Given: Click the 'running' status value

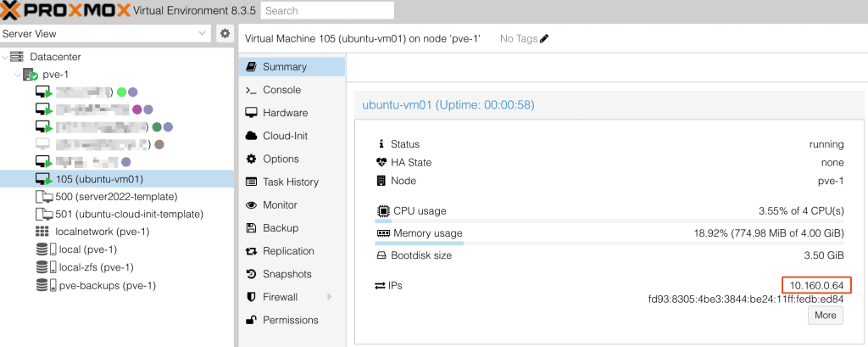Looking at the screenshot, I should (x=826, y=145).
